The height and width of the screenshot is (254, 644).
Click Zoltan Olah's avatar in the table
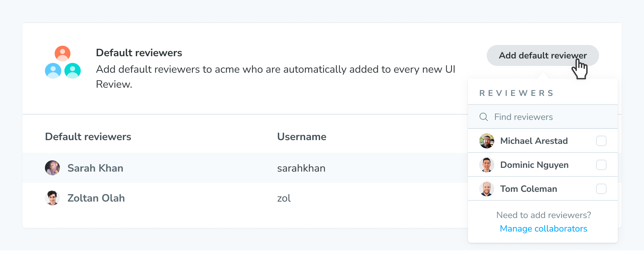point(52,198)
